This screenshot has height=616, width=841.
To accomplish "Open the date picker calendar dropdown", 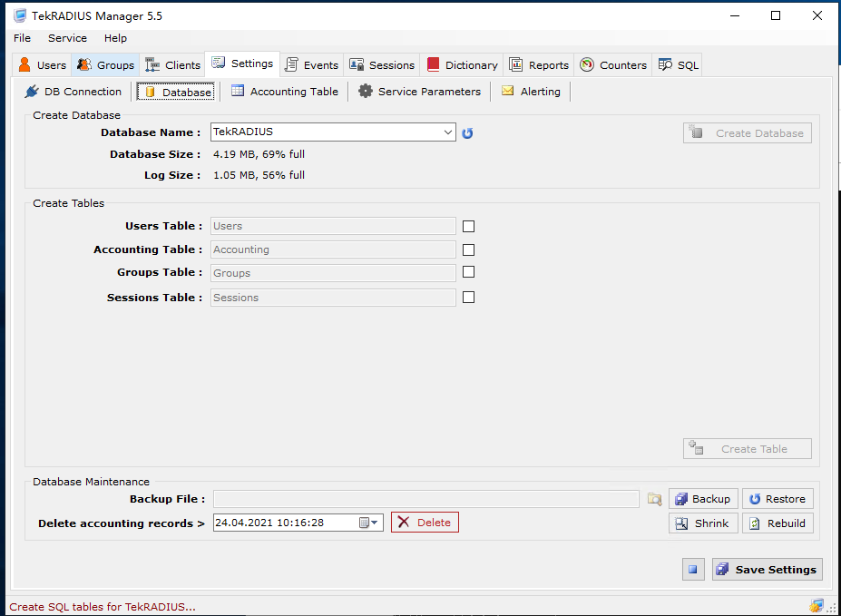I will 369,523.
